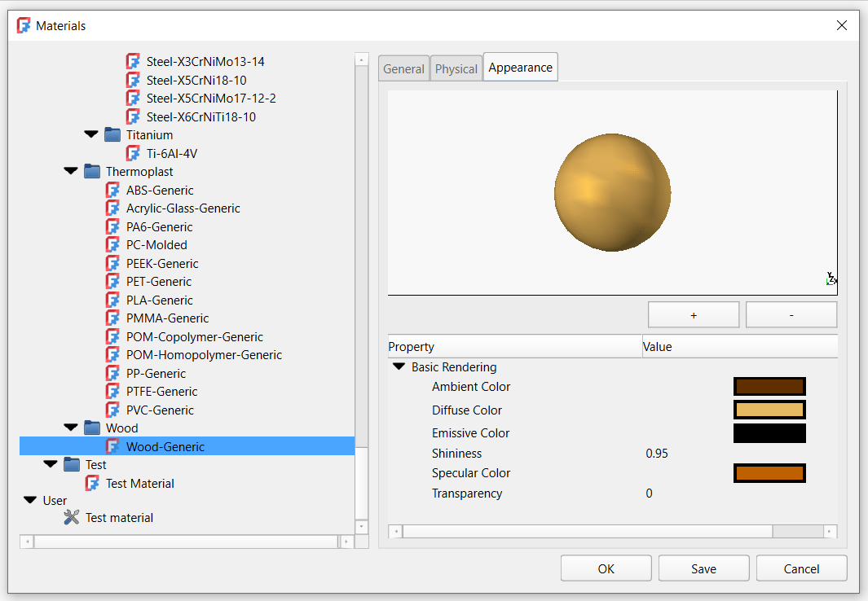The image size is (868, 601).
Task: Click the Thermoplast folder icon
Action: [x=91, y=171]
